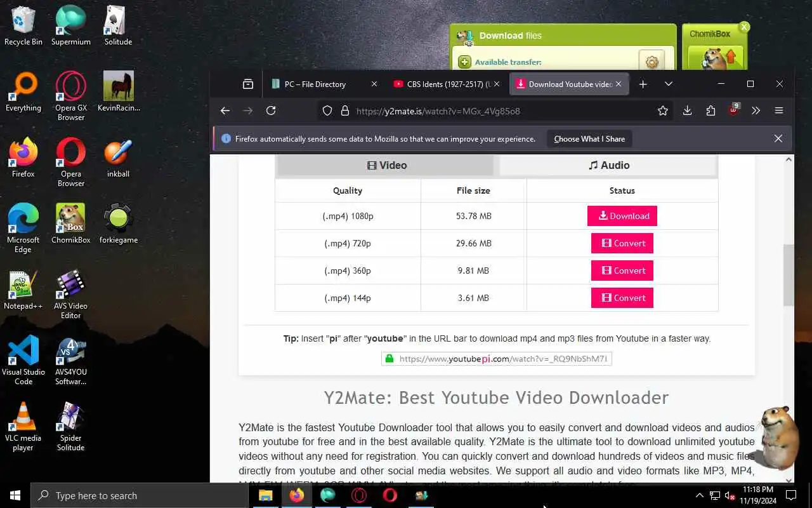
Task: Open a new Firefox tab
Action: (x=643, y=84)
